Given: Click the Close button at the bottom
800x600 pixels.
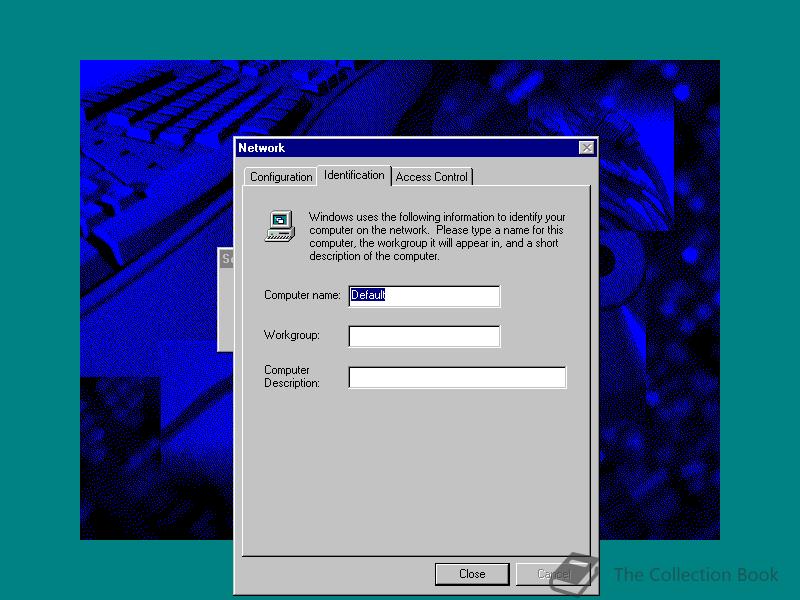Looking at the screenshot, I should (472, 574).
